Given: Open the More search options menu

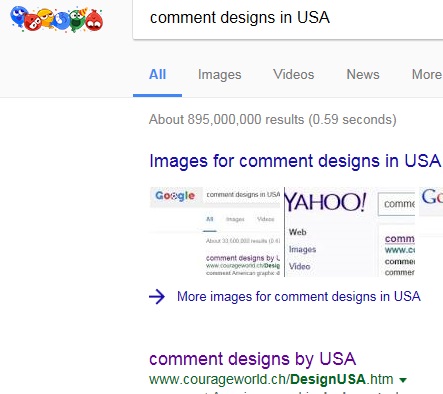Looking at the screenshot, I should coord(427,74).
